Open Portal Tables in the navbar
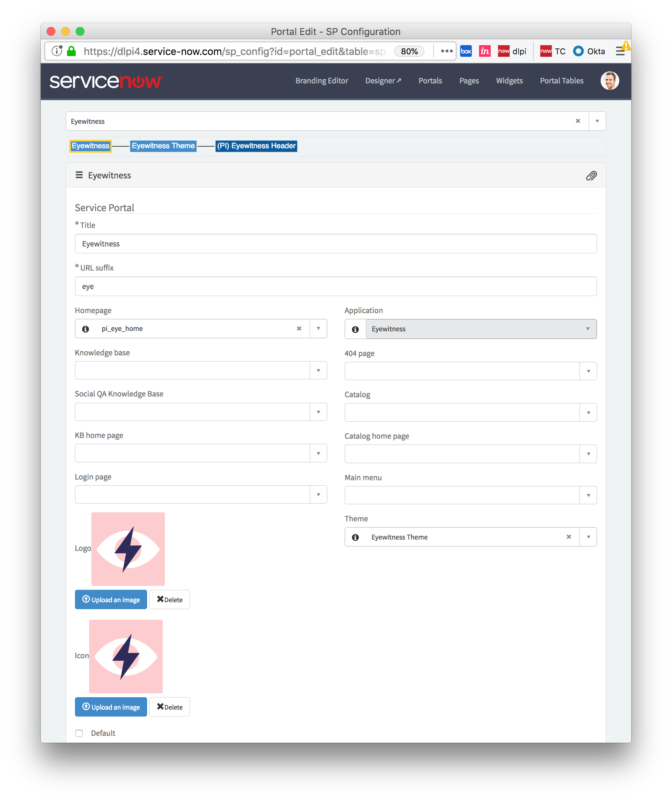This screenshot has height=801, width=672. (561, 80)
